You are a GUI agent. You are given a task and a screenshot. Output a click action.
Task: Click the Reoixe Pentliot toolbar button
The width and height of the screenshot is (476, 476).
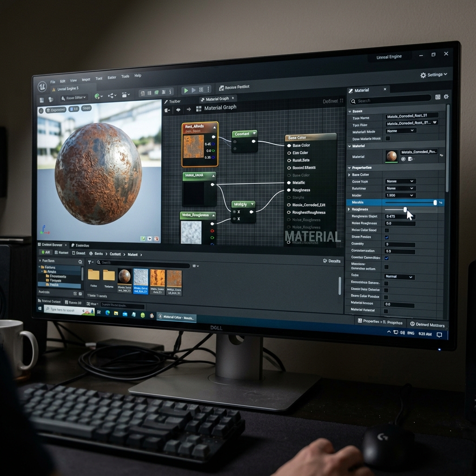click(234, 87)
